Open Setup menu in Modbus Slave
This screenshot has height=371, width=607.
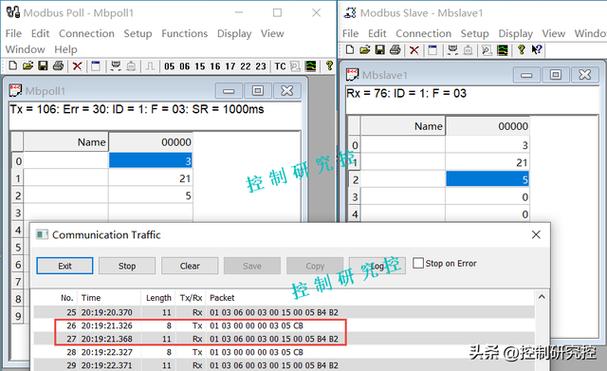475,34
